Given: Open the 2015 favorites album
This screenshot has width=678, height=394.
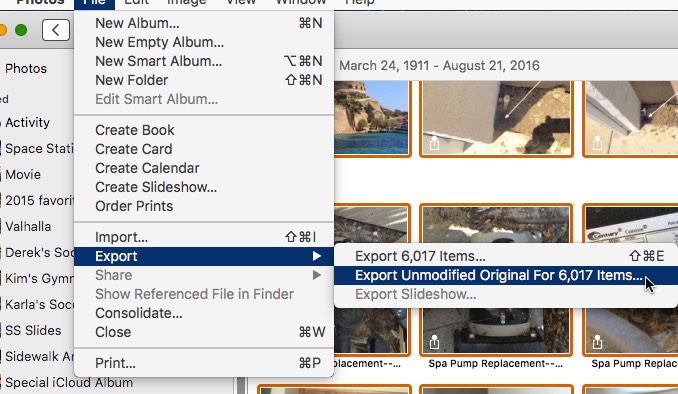Looking at the screenshot, I should [39, 200].
